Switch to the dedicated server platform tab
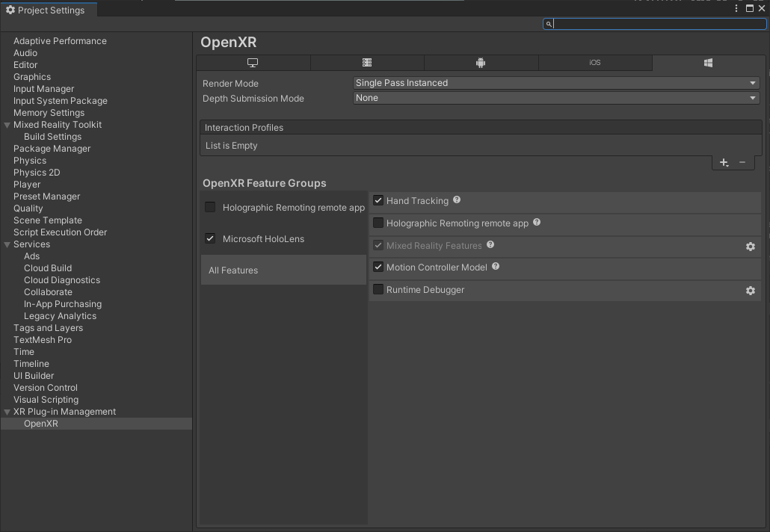Image resolution: width=770 pixels, height=532 pixels. tap(367, 63)
